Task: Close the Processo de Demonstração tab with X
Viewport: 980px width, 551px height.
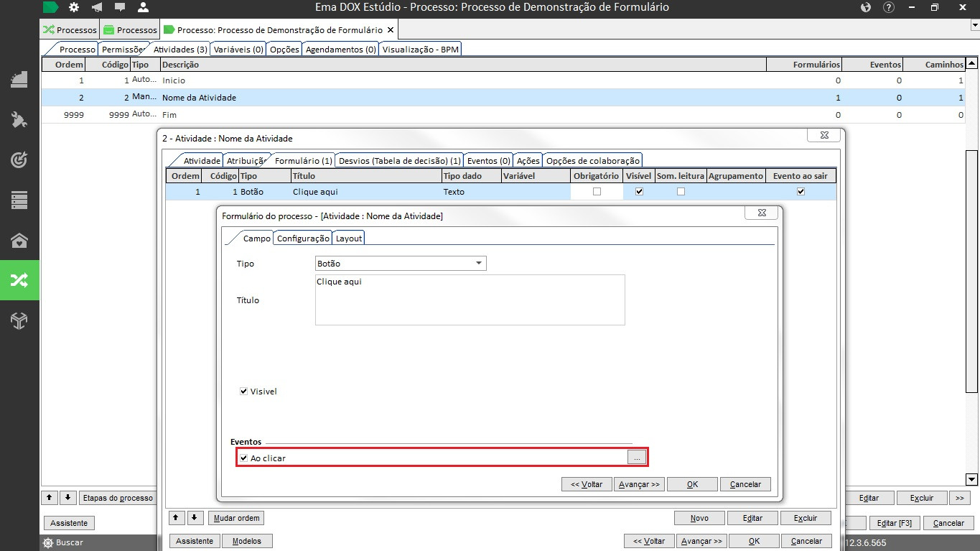Action: (x=390, y=30)
